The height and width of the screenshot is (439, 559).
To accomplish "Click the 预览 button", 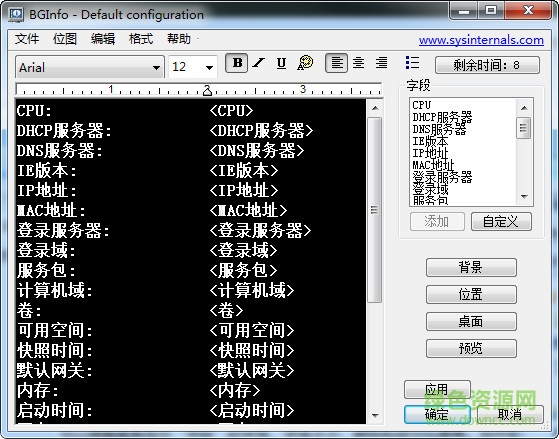I will (x=471, y=348).
